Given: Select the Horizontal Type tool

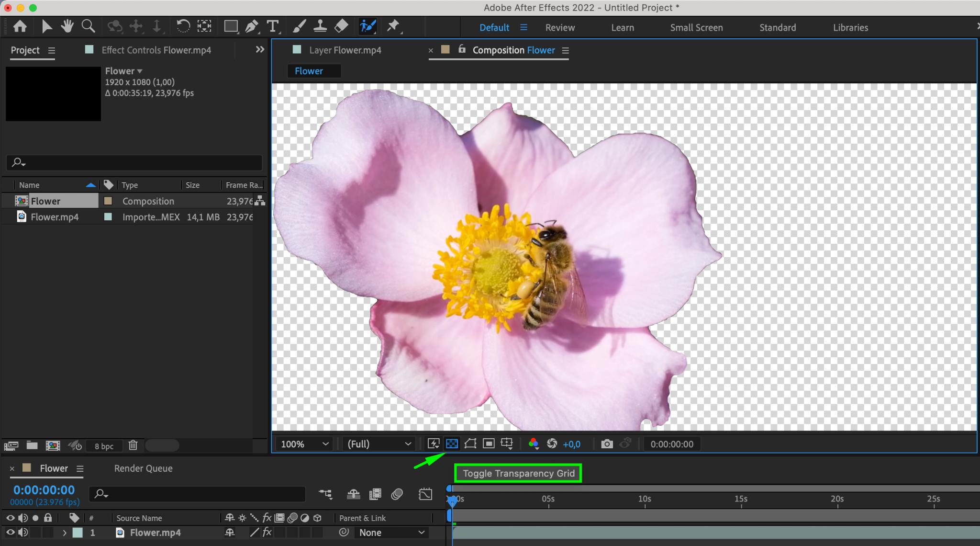Looking at the screenshot, I should click(272, 26).
